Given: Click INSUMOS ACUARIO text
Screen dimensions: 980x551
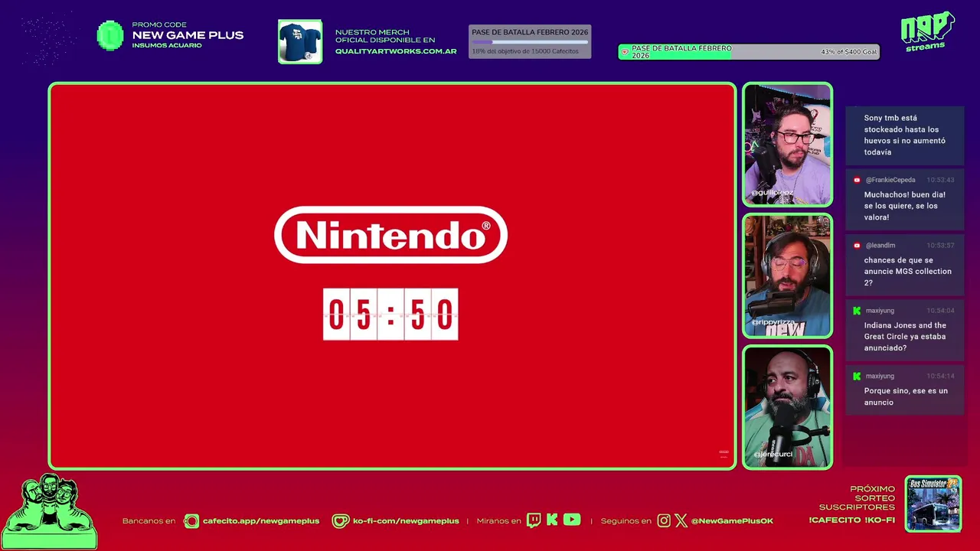Looking at the screenshot, I should pos(167,45).
